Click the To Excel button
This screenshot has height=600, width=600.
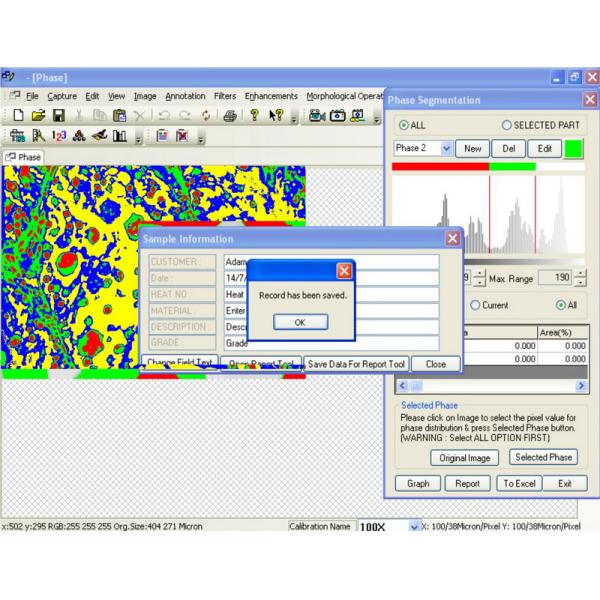tap(519, 483)
